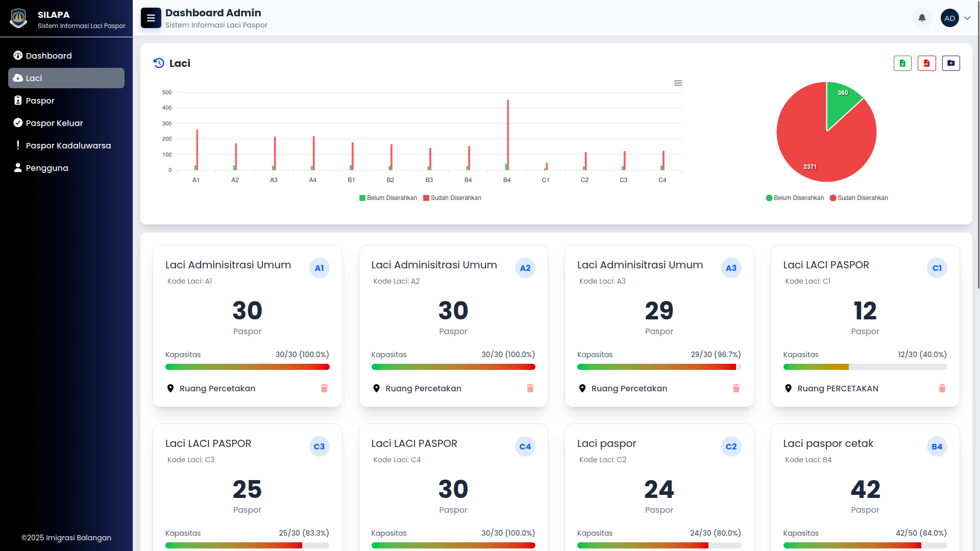The image size is (980, 551).
Task: Toggle the sidebar hamburger menu button
Action: [x=151, y=18]
